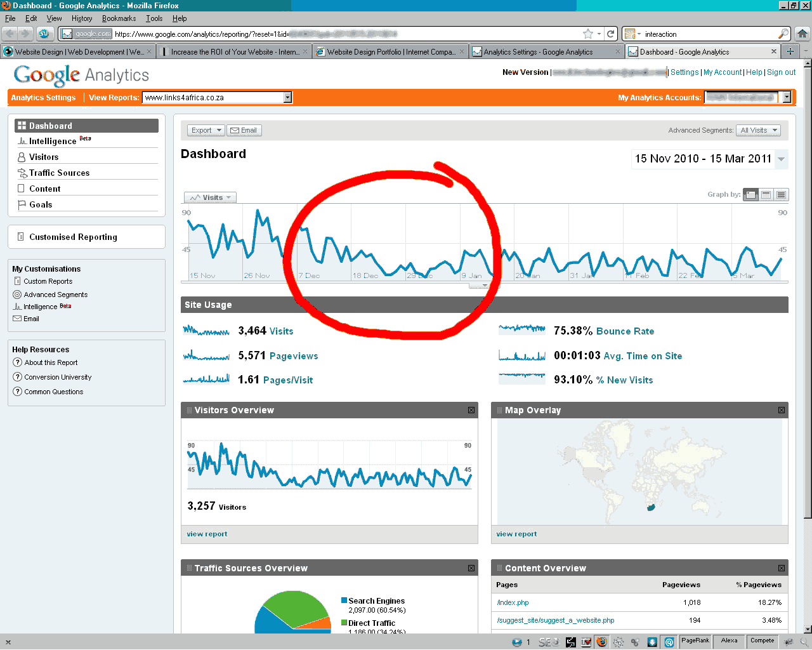
Task: Click the gear icon in the status bar
Action: 618,642
